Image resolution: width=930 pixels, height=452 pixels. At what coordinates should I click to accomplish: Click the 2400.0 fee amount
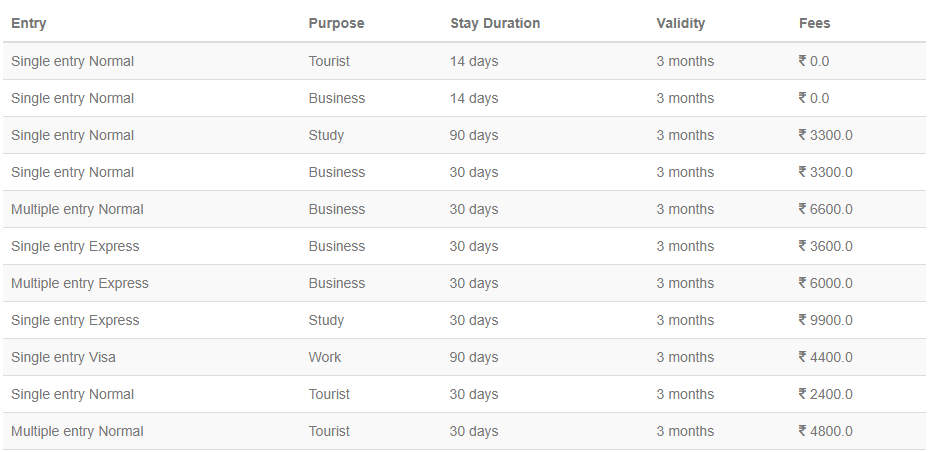pyautogui.click(x=831, y=394)
